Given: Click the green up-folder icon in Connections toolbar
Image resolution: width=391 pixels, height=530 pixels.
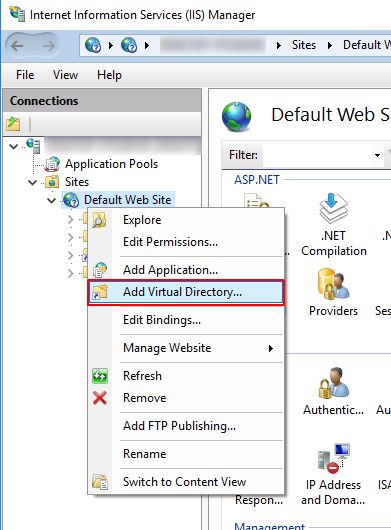Looking at the screenshot, I should (13, 124).
